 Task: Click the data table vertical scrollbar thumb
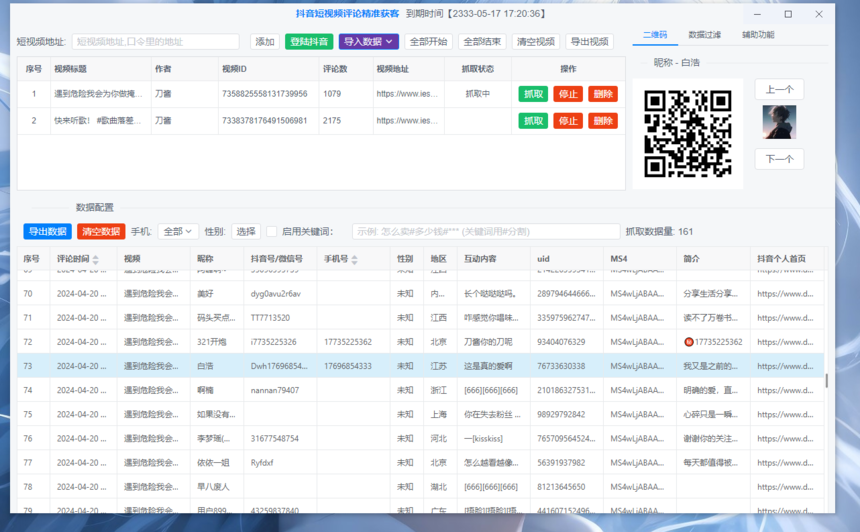coord(827,381)
